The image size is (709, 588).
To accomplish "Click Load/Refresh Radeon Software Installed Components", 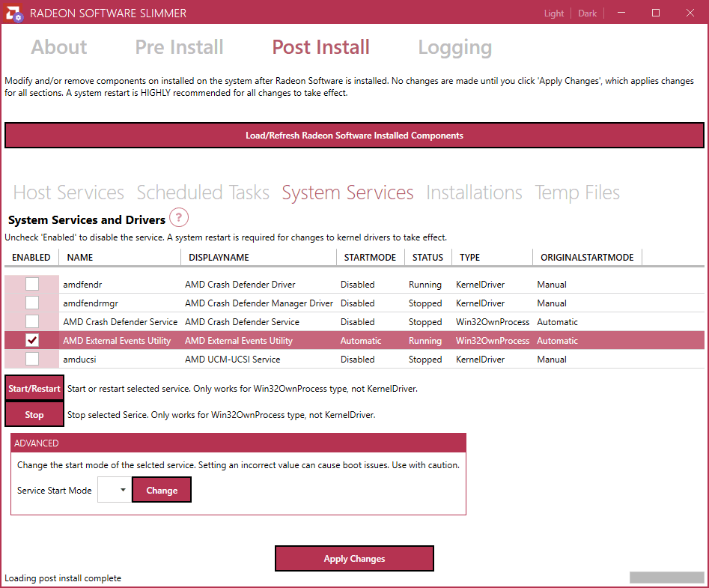I will pyautogui.click(x=355, y=136).
